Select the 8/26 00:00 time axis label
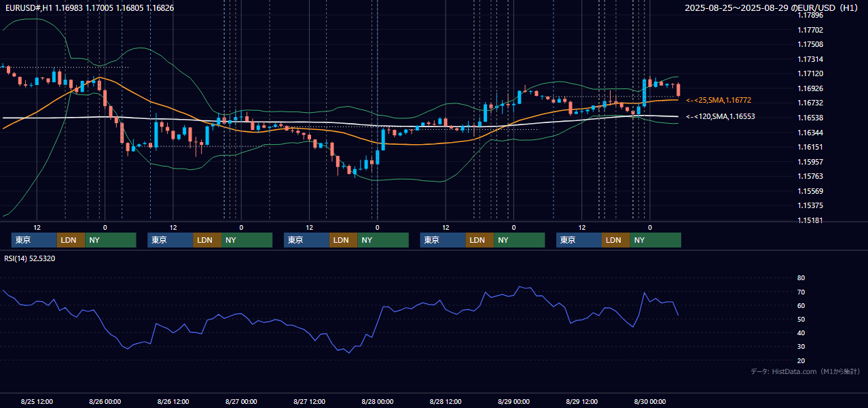868x408 pixels. [x=105, y=401]
